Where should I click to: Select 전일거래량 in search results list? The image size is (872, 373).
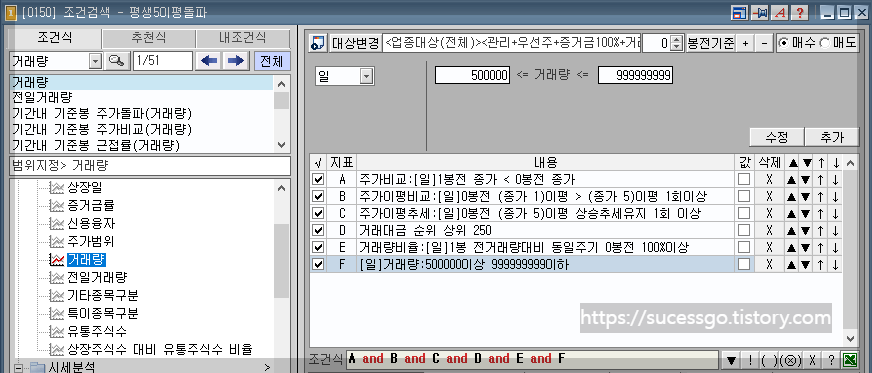click(142, 98)
